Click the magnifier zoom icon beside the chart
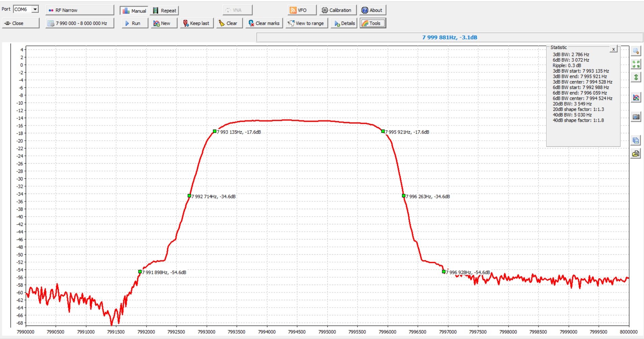Viewport: 644px width, 339px height. point(636,51)
